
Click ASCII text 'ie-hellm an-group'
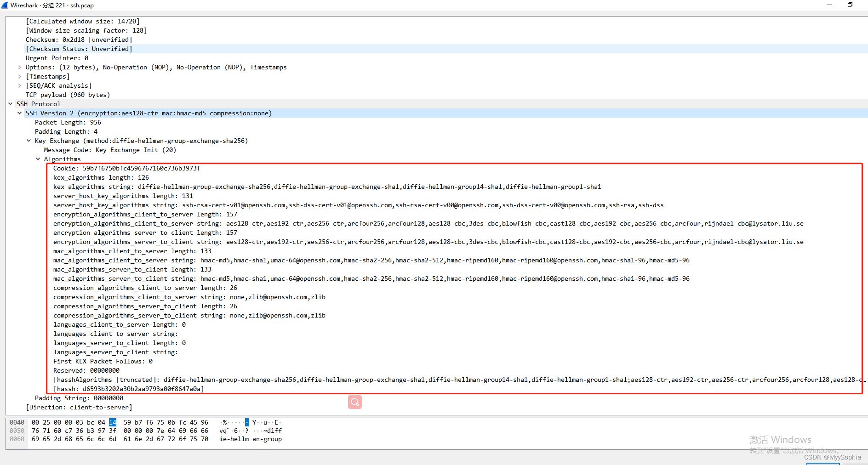pos(251,439)
